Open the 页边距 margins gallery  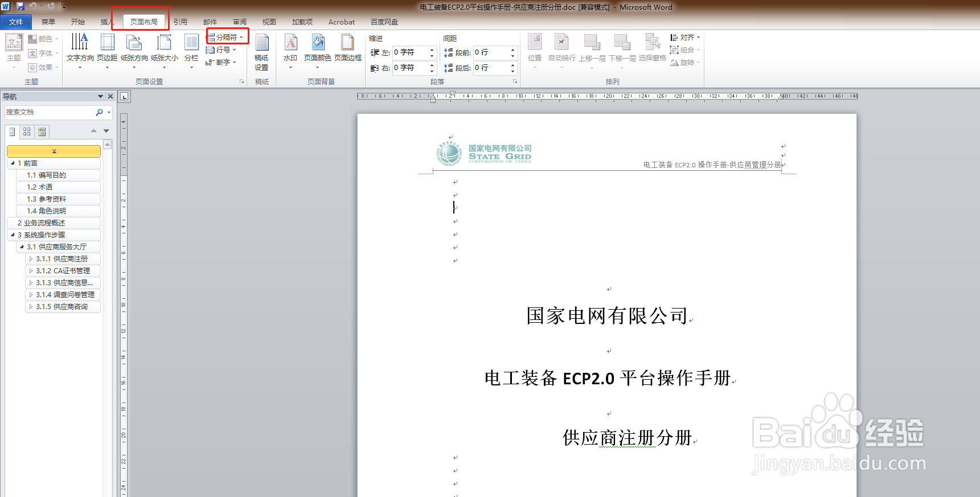(107, 51)
